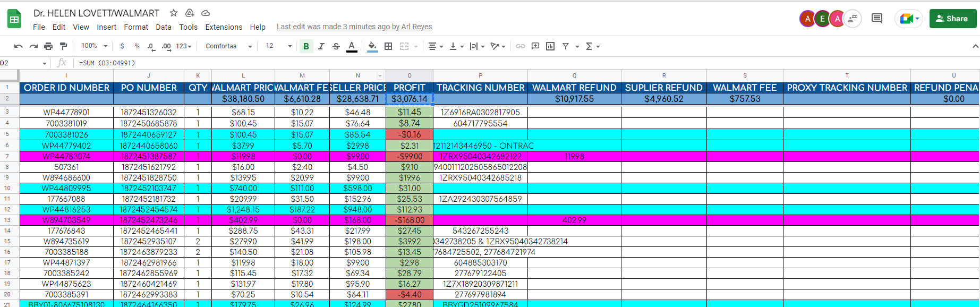This screenshot has width=980, height=307.
Task: Open horizontal align dropdown
Action: (436, 46)
